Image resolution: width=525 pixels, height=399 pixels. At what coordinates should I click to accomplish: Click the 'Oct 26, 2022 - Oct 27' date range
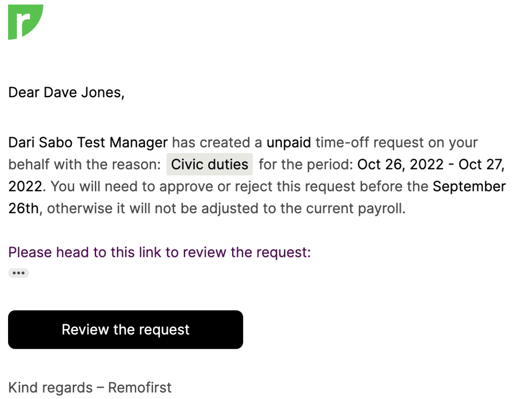tap(431, 164)
